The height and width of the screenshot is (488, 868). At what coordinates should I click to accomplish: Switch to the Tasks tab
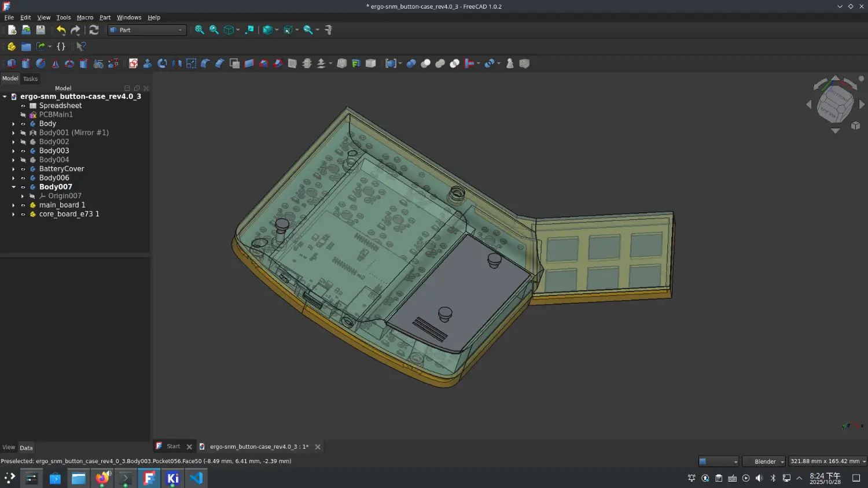(30, 79)
